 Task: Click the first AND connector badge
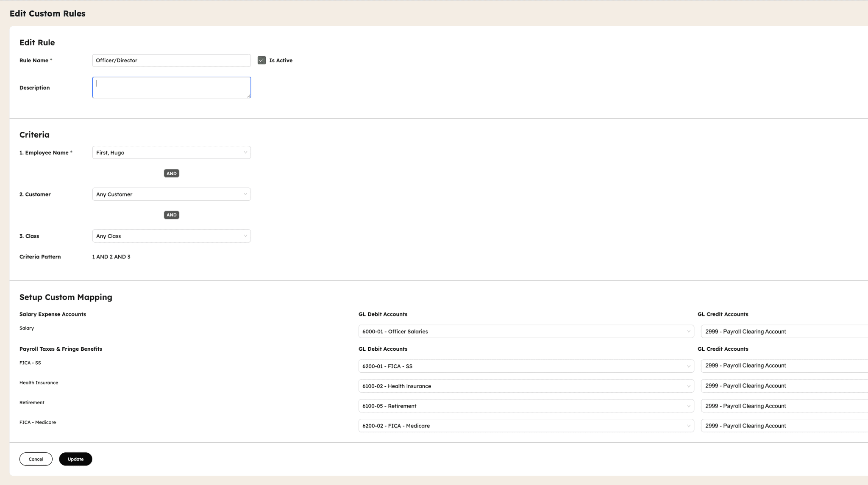coord(171,173)
